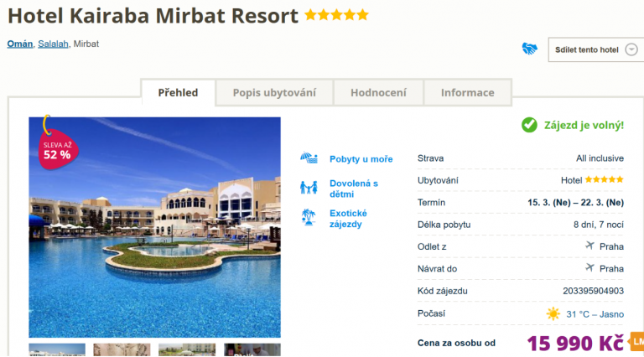Click the dropdown arrow in share button
Screen dimensions: 644x357
(631, 49)
